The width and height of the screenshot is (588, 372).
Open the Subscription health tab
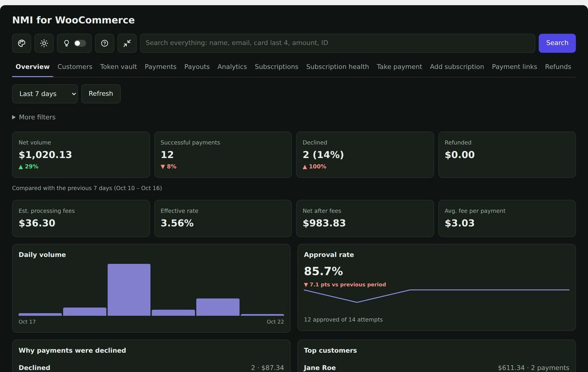(x=338, y=67)
